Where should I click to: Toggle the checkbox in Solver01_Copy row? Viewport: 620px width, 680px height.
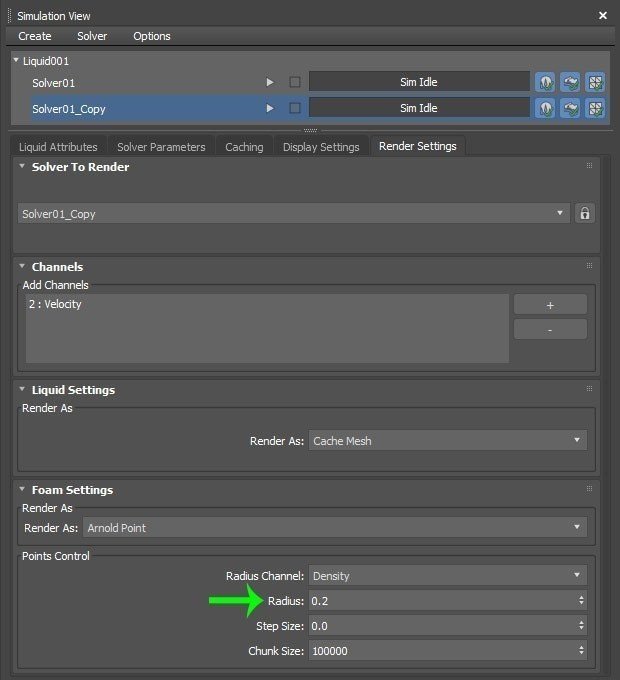(x=295, y=108)
